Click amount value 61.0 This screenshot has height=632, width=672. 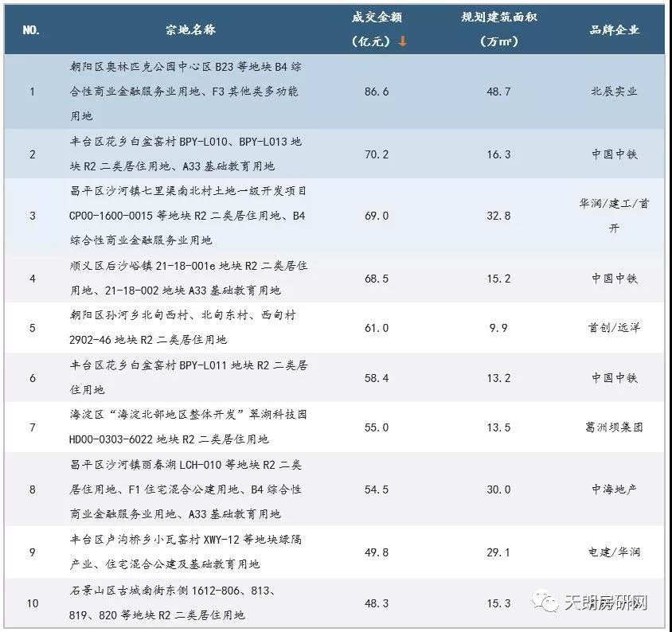pyautogui.click(x=377, y=328)
